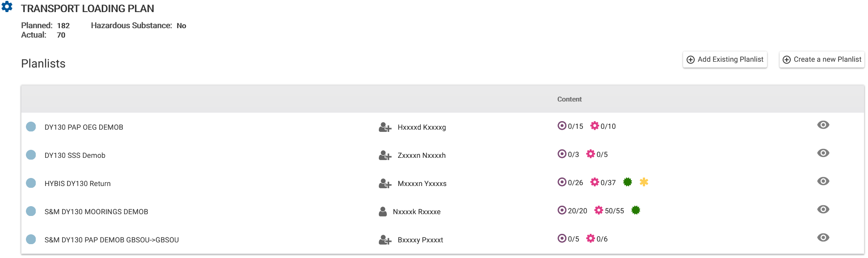Open S&M DY130 PAP DEMOB GBSOU->GBSOU planlist
Image resolution: width=868 pixels, height=258 pixels.
[112, 240]
